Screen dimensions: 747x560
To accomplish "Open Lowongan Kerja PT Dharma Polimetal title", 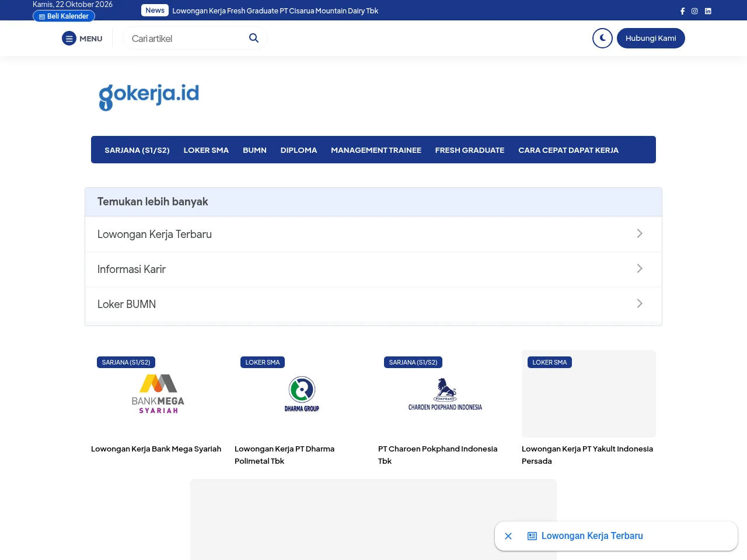I will click(x=285, y=454).
